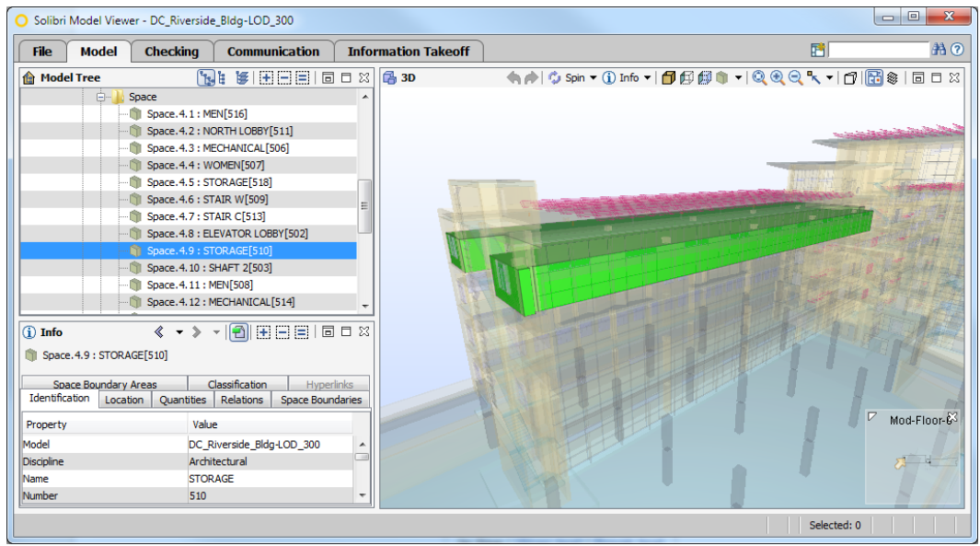Select Space.4.1 : MEN[516] in the tree
Viewport: 980px width, 546px height.
[x=189, y=114]
